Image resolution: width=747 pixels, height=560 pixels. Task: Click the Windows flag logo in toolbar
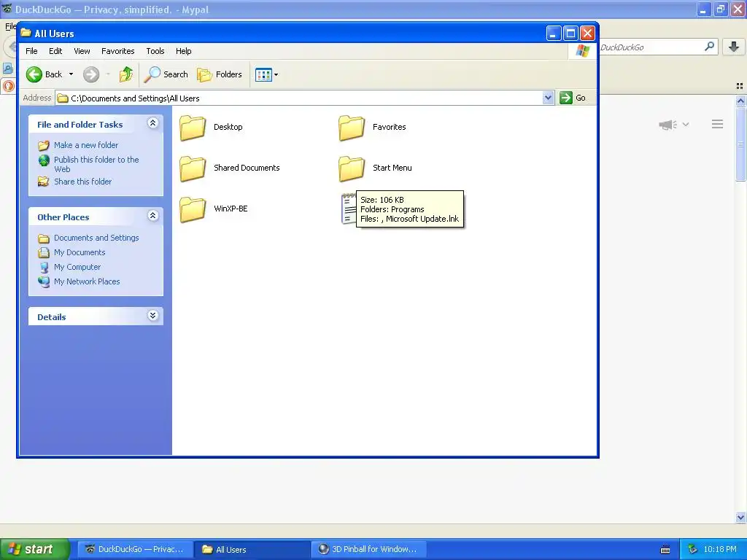coord(582,51)
